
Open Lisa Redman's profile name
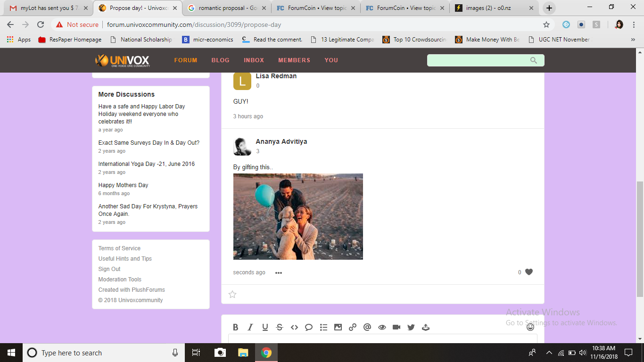[x=276, y=76]
